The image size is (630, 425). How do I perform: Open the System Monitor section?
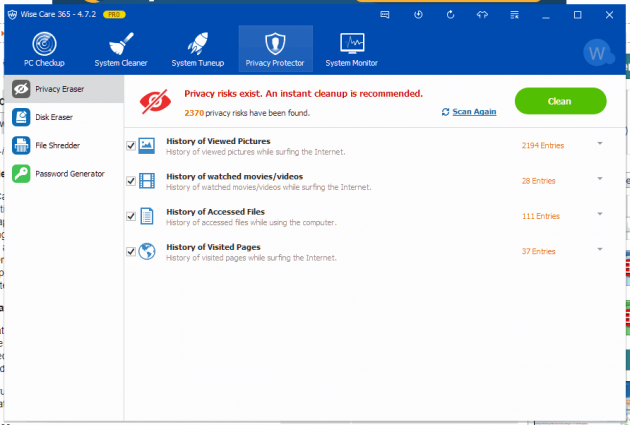click(x=352, y=50)
